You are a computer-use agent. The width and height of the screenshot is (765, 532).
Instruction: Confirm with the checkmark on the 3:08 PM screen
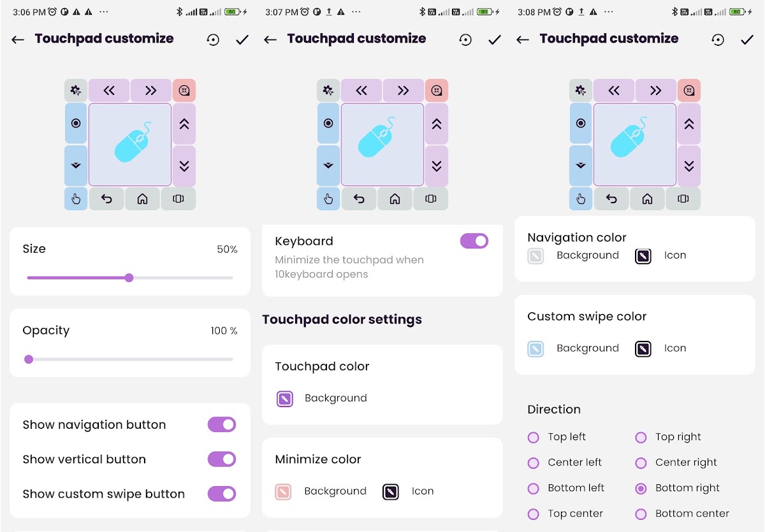point(747,40)
